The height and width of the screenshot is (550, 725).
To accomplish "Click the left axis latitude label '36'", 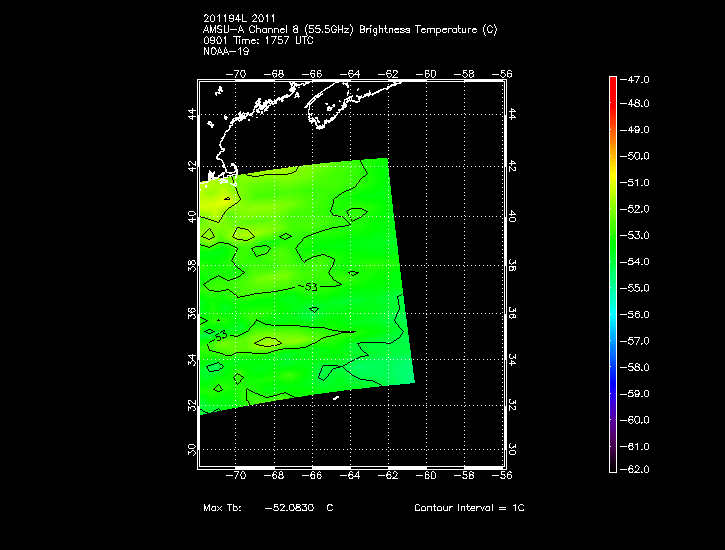I will [x=192, y=314].
